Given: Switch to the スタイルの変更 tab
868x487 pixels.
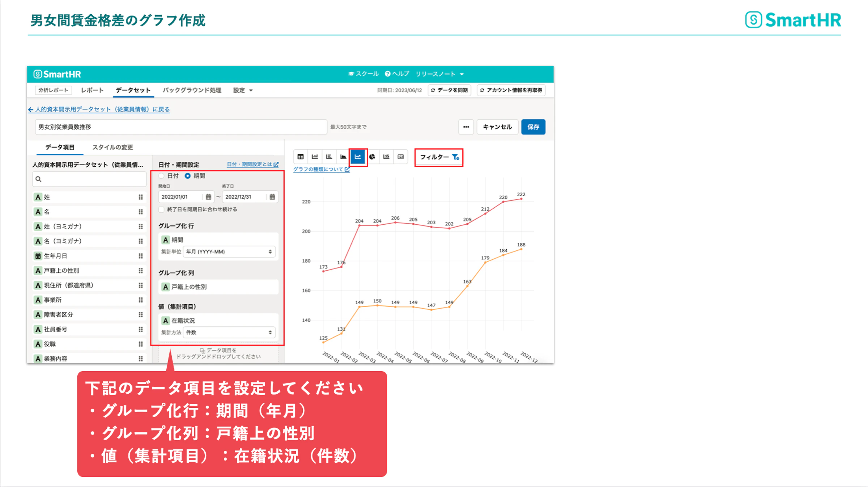Looking at the screenshot, I should pyautogui.click(x=112, y=147).
